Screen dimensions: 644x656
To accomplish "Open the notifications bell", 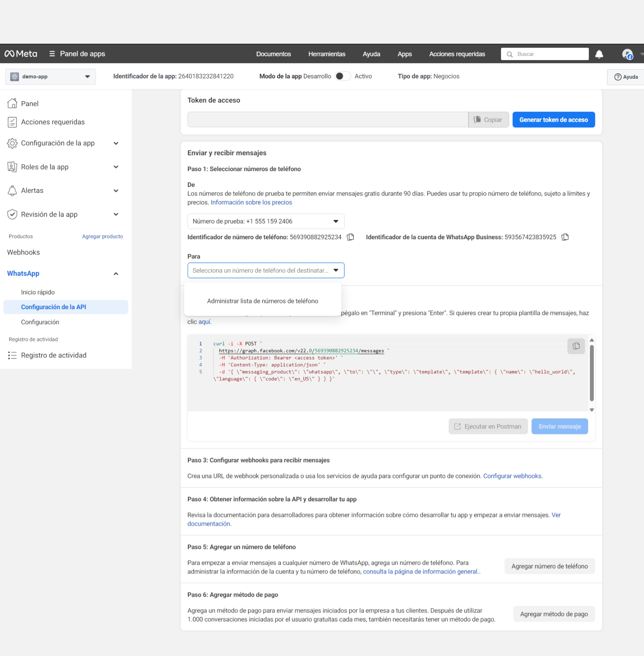I will coord(599,54).
